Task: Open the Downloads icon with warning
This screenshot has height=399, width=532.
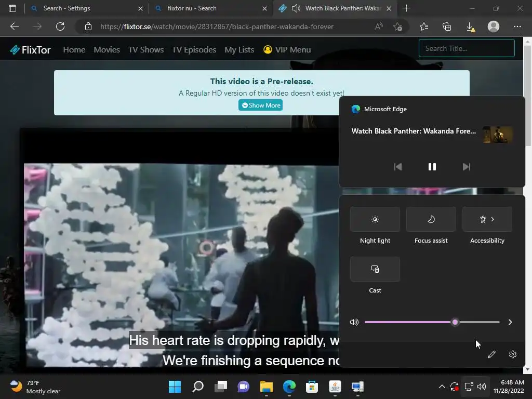Action: [x=471, y=27]
